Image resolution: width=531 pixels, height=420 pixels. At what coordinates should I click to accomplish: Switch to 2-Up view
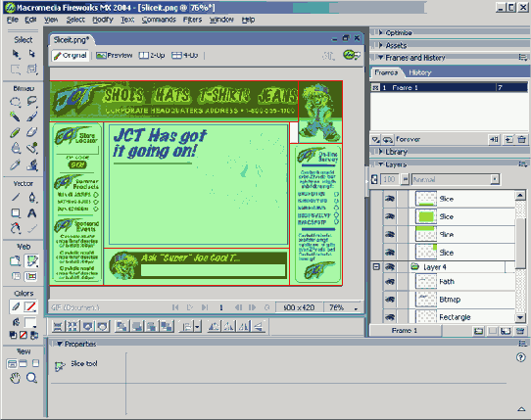(152, 55)
